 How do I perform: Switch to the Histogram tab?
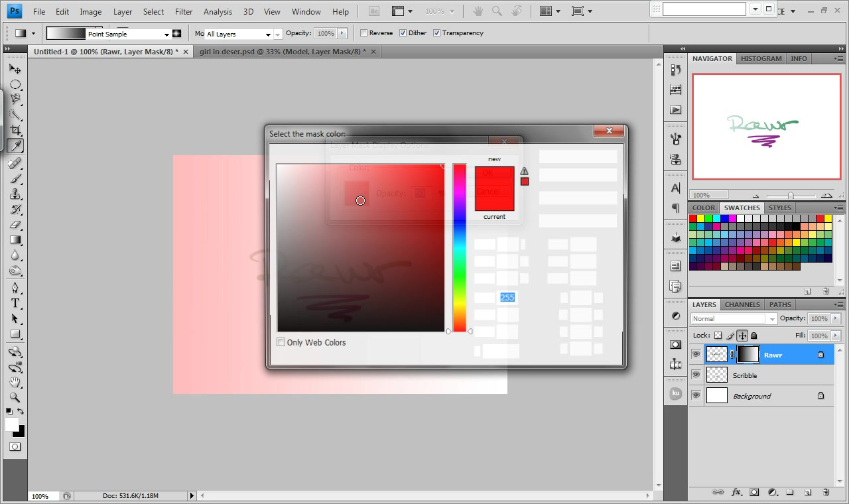tap(761, 58)
